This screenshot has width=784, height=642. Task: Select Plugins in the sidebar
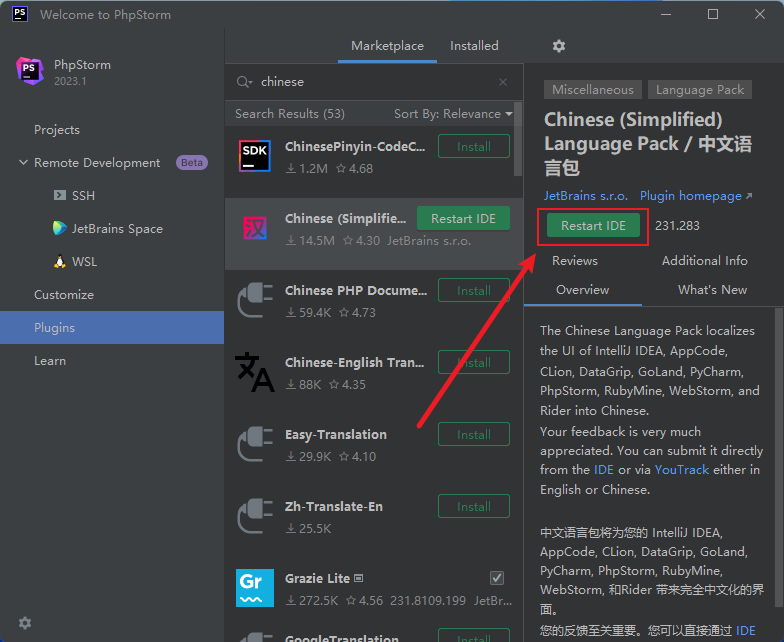tap(112, 328)
